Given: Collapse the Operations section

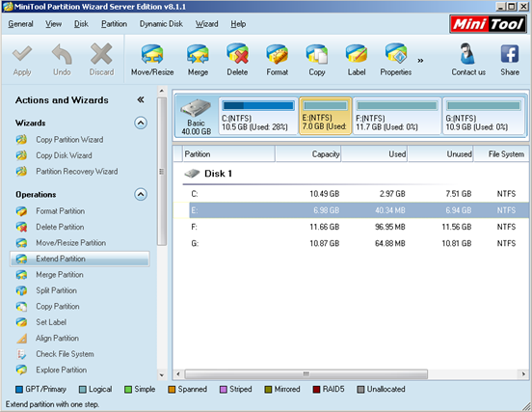Looking at the screenshot, I should [141, 194].
